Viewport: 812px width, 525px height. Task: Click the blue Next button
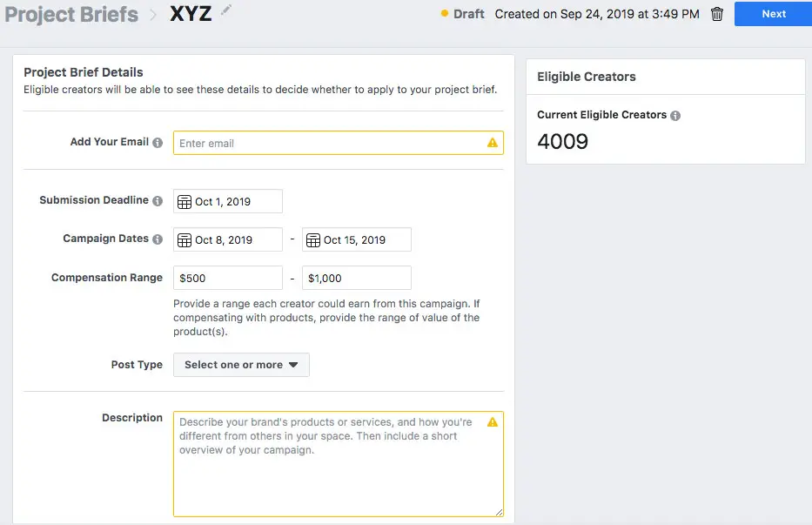click(x=773, y=14)
